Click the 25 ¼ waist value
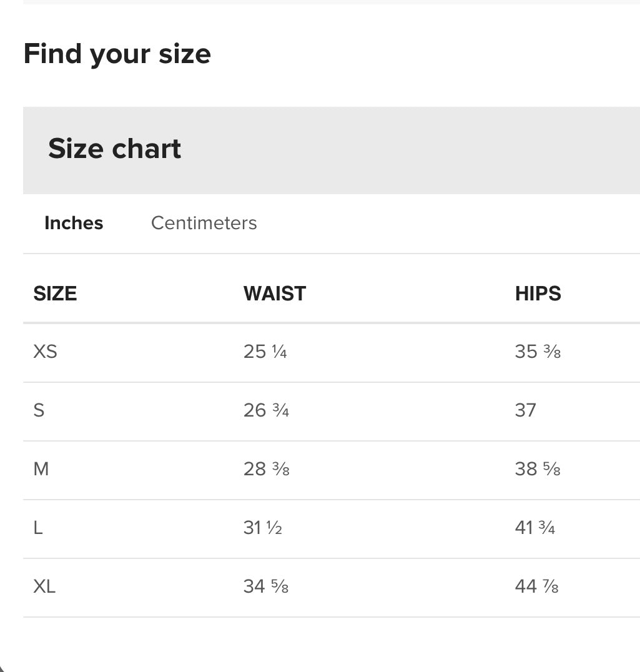The height and width of the screenshot is (672, 640). [265, 352]
